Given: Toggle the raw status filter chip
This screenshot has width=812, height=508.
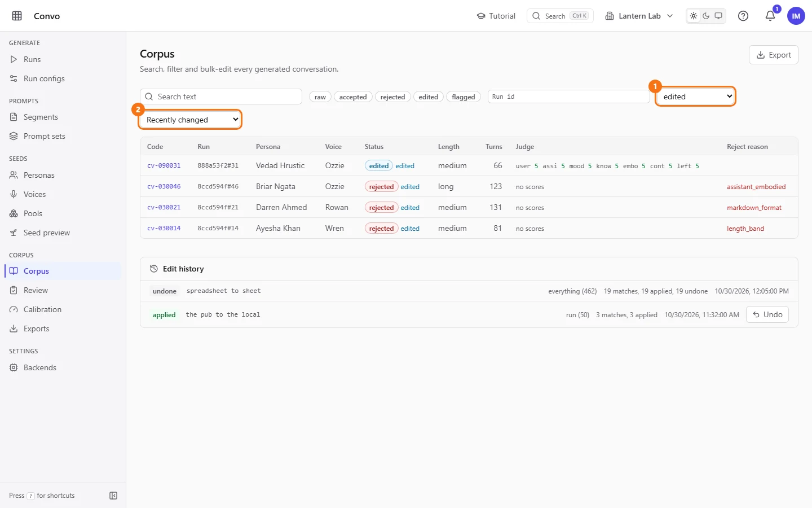Looking at the screenshot, I should [x=320, y=97].
